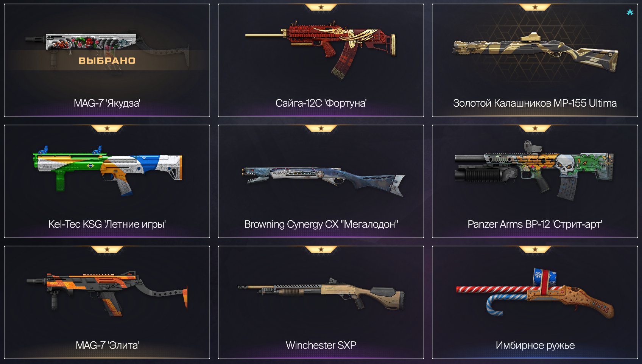
Task: Click the star badge on Имбирное ружье card
Action: 535,249
